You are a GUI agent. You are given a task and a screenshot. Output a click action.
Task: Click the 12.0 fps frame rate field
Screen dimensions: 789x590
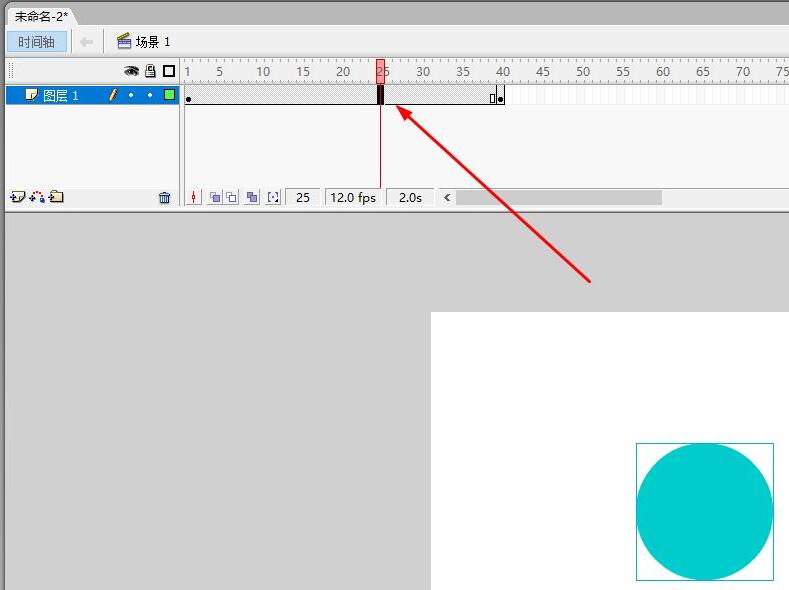(x=353, y=198)
